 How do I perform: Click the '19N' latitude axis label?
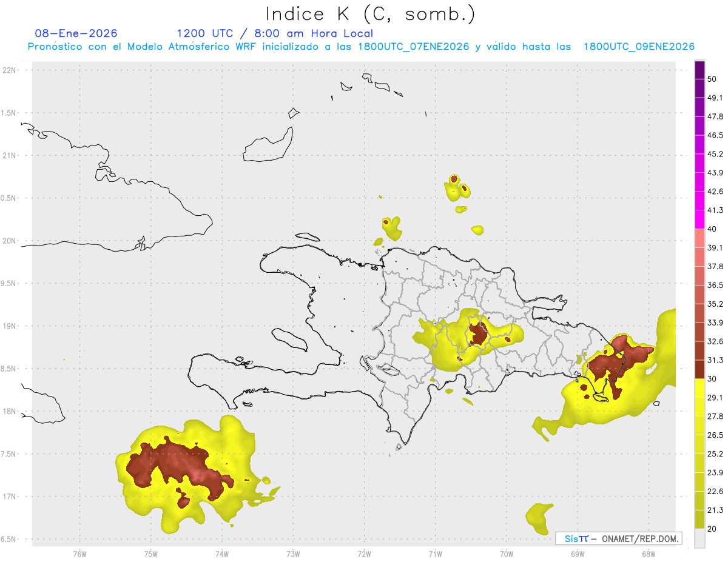coord(10,326)
